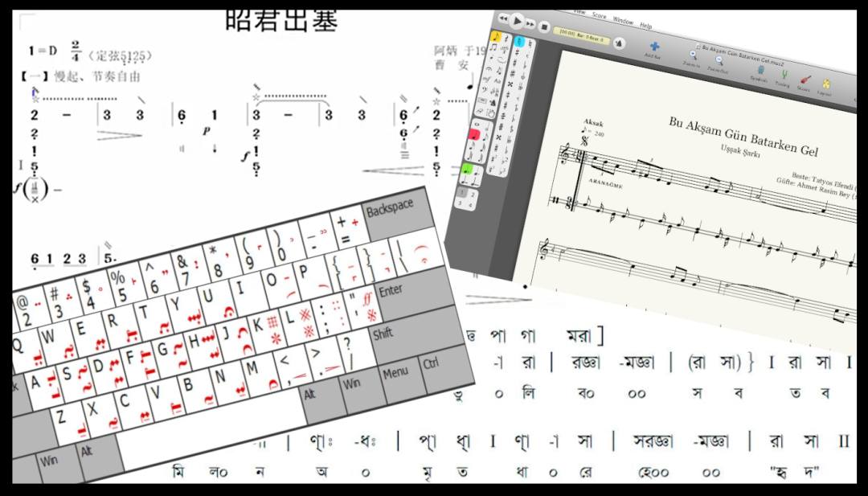Viewport: 868px width, 496px height.
Task: Select the red highlighted palette tool
Action: pos(476,133)
